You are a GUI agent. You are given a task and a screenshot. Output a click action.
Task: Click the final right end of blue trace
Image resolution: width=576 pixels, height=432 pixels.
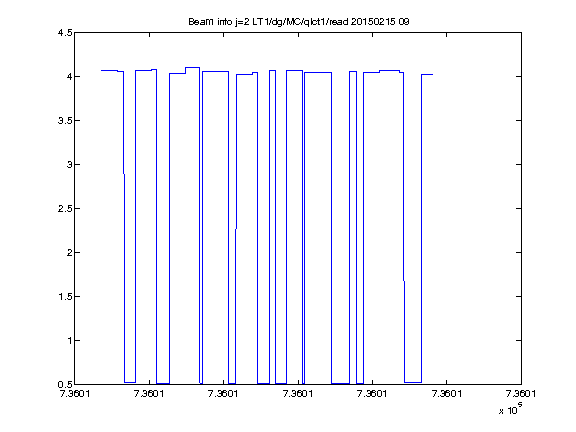[432, 75]
